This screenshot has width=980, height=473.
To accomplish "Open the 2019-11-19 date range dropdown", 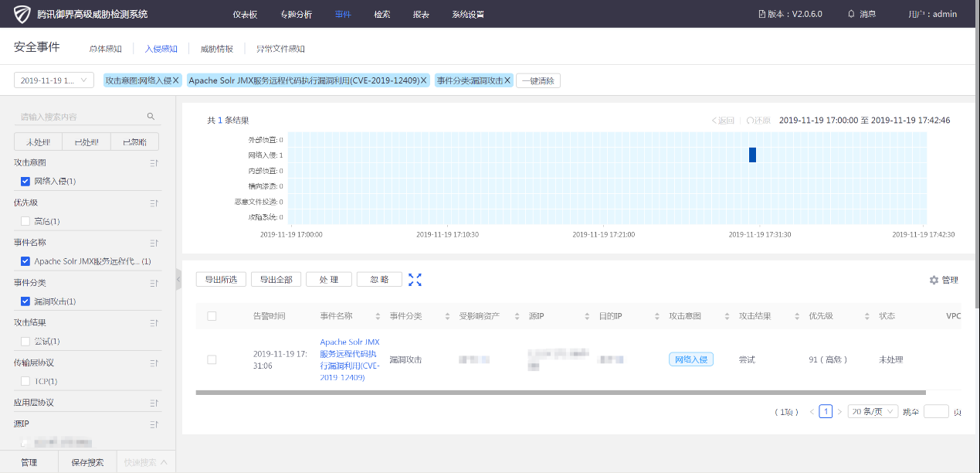I will point(54,80).
